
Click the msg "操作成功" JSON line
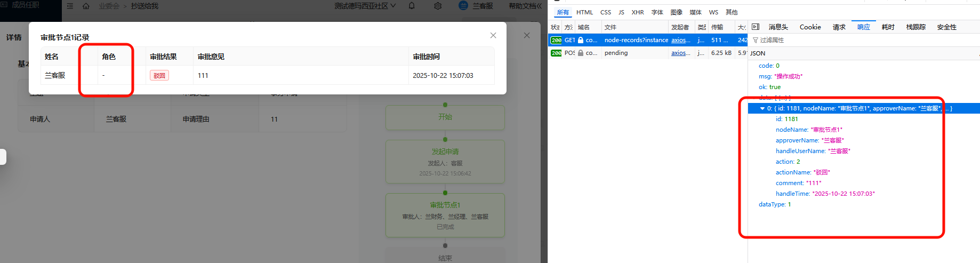point(780,76)
